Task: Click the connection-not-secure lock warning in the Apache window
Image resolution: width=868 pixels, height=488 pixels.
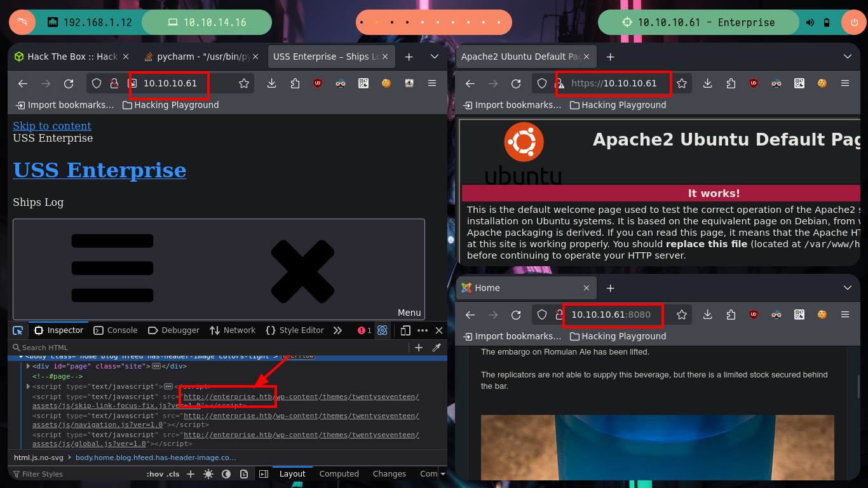Action: tap(560, 83)
